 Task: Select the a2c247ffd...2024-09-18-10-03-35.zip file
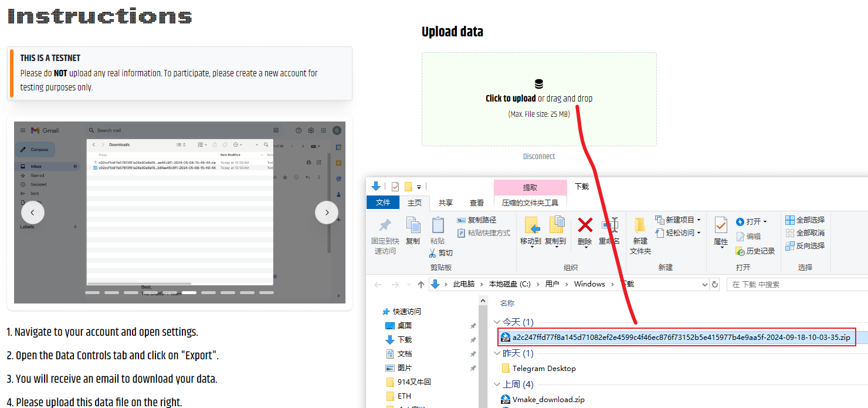[676, 337]
